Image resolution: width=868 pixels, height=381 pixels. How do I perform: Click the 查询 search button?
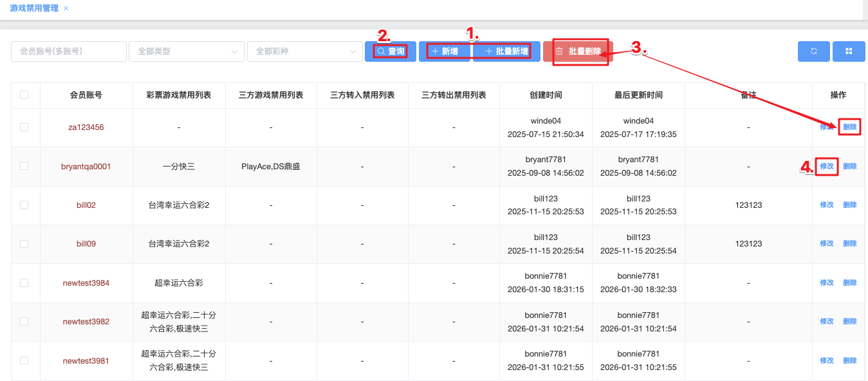click(x=391, y=51)
